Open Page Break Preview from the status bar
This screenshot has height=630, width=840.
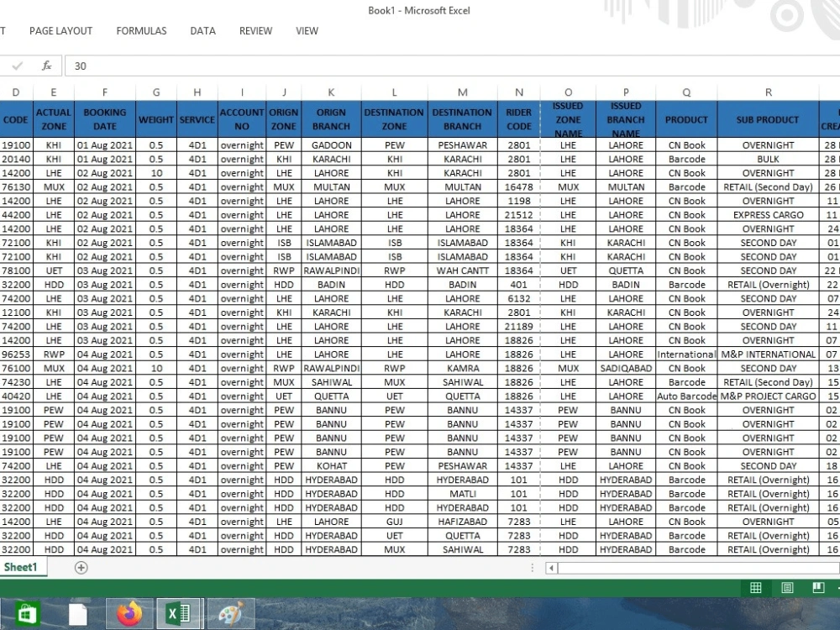tap(816, 588)
